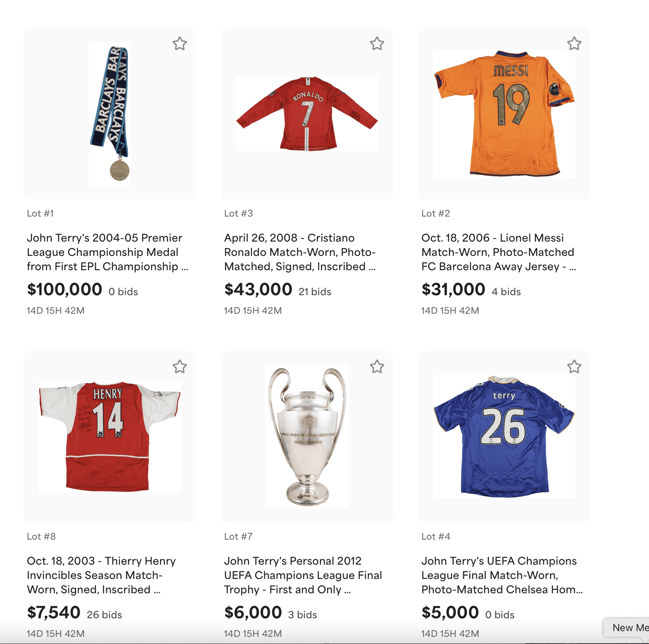649x644 pixels.
Task: Open the orange Messi 19 jersey photo
Action: 504,114
